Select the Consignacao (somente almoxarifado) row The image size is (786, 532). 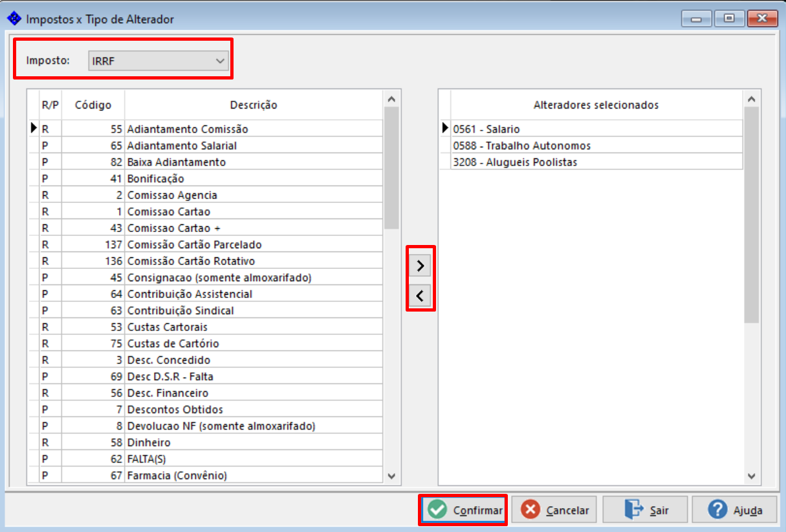206,277
